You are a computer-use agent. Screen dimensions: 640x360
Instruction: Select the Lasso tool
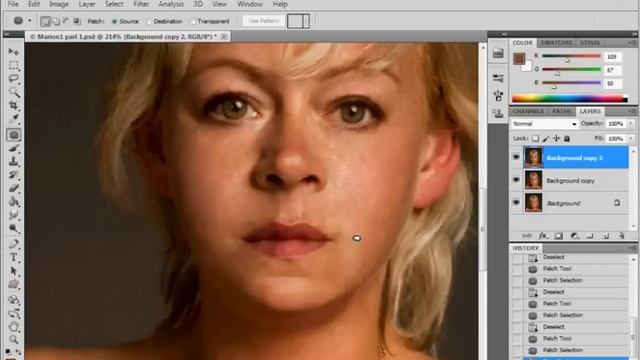[13, 79]
